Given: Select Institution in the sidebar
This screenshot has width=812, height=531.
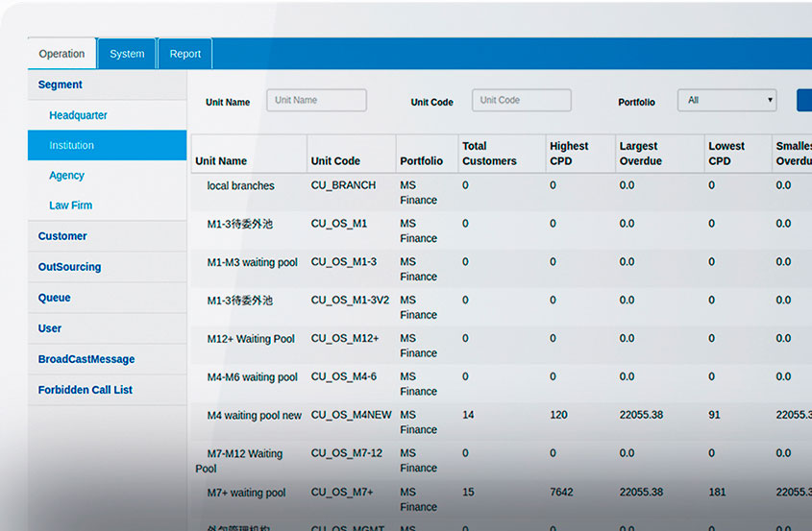Looking at the screenshot, I should [108, 145].
